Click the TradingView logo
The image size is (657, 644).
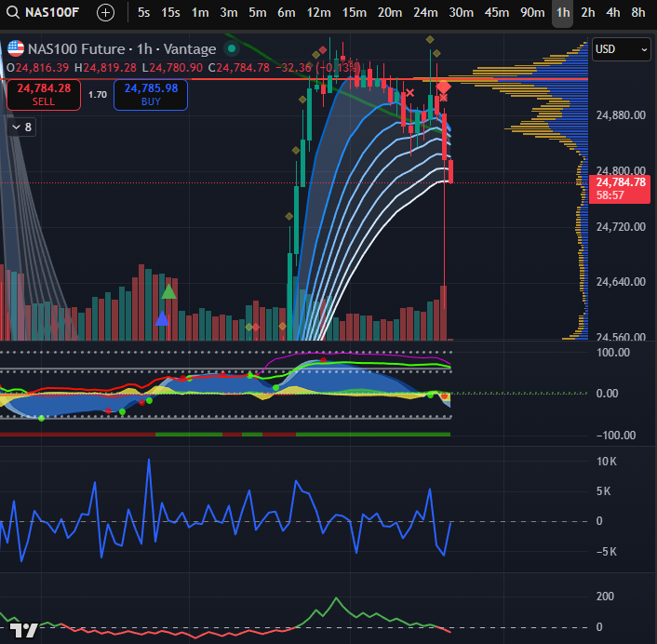[x=24, y=630]
